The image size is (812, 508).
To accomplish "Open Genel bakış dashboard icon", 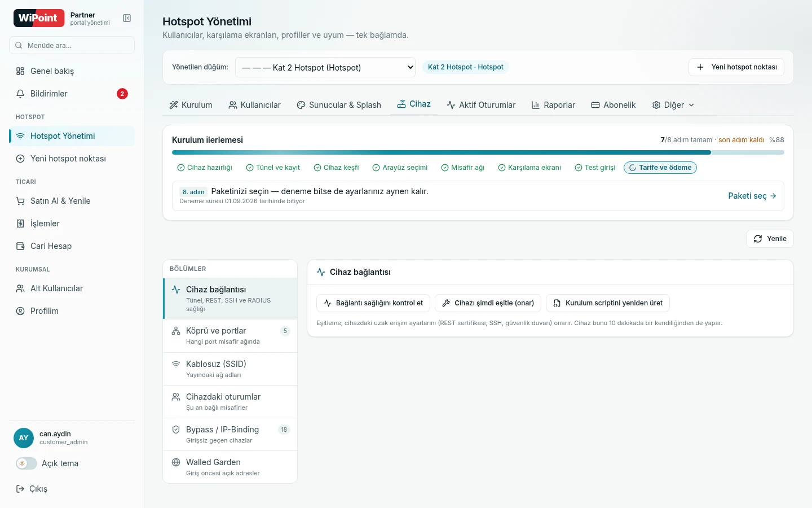I will coord(20,71).
